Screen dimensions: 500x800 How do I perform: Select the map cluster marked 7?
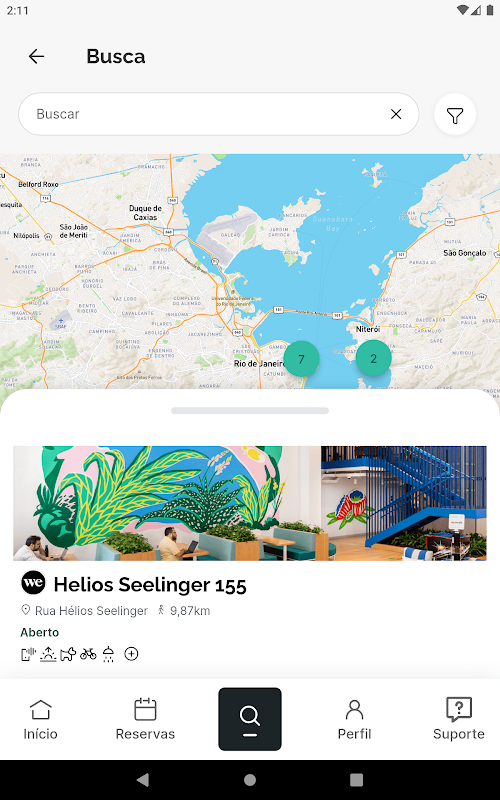tap(301, 359)
